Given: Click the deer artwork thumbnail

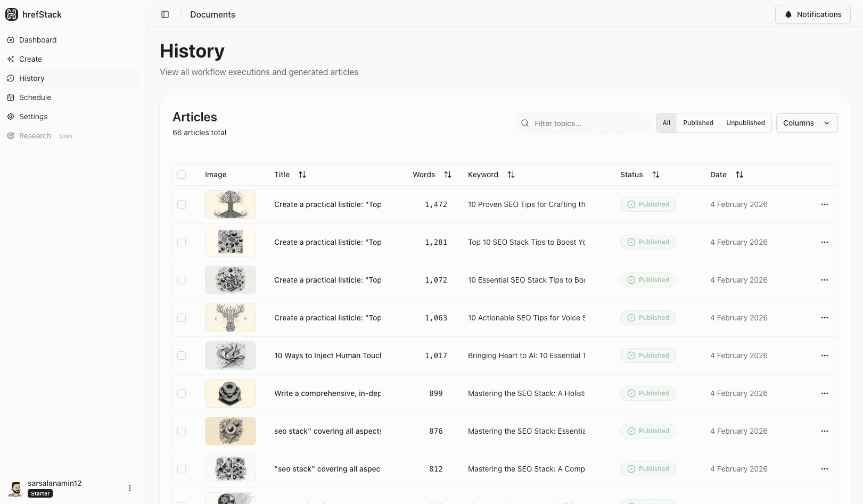Looking at the screenshot, I should (230, 317).
